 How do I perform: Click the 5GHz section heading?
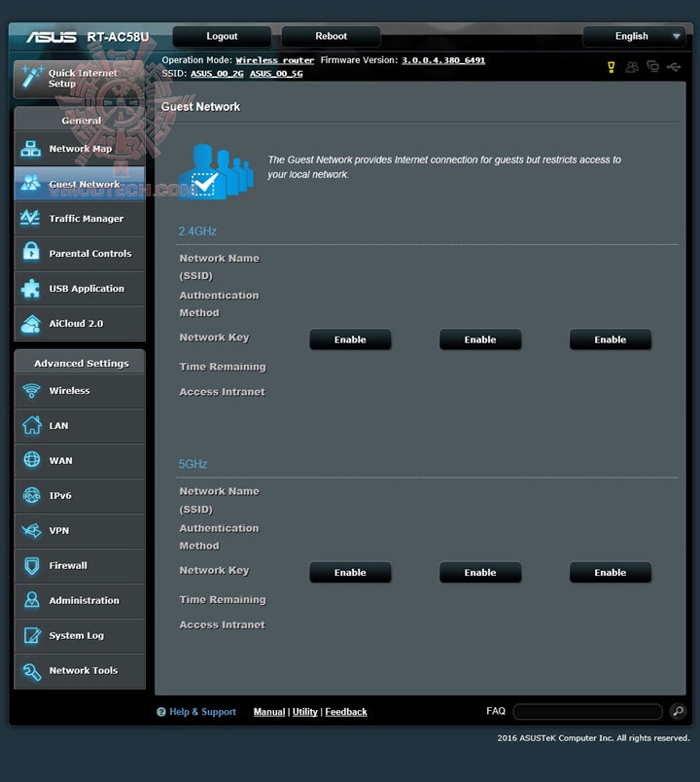[x=192, y=464]
